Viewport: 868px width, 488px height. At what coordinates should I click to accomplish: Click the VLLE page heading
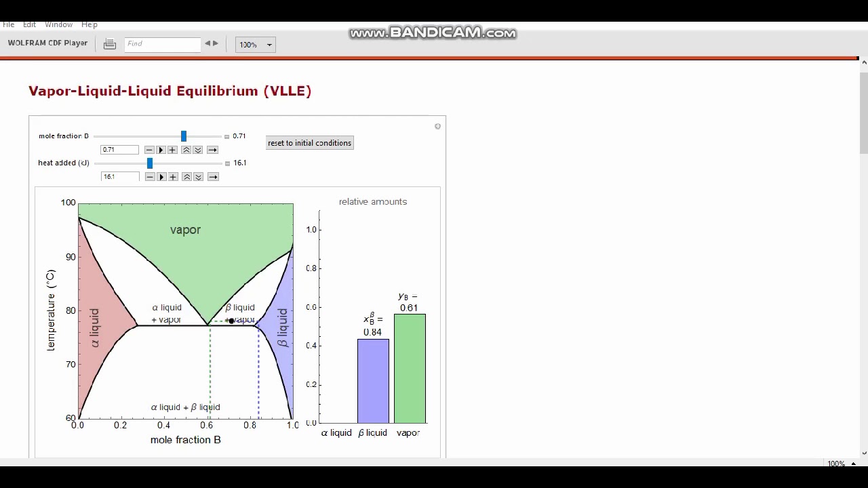click(170, 91)
